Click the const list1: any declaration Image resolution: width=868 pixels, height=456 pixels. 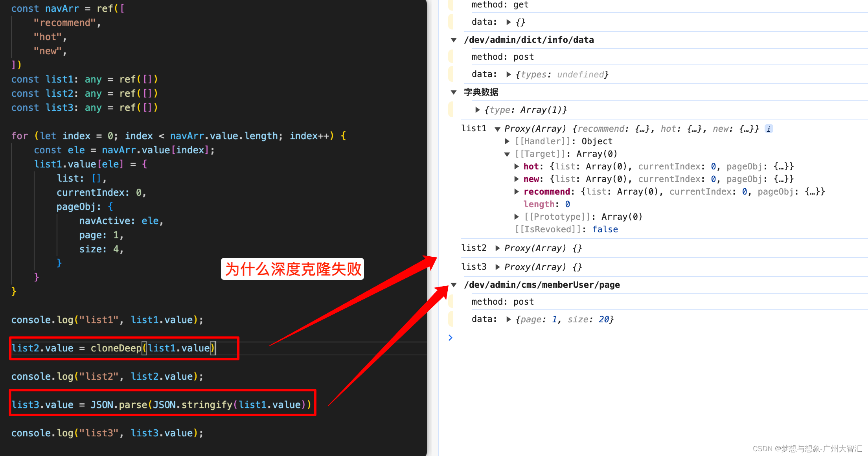pos(85,79)
